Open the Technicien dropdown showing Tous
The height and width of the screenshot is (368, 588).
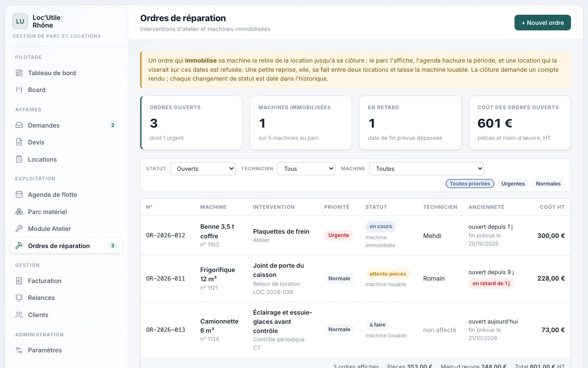(x=306, y=169)
